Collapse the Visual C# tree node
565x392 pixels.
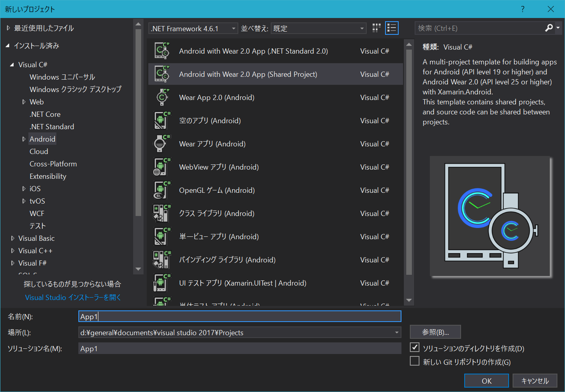12,64
